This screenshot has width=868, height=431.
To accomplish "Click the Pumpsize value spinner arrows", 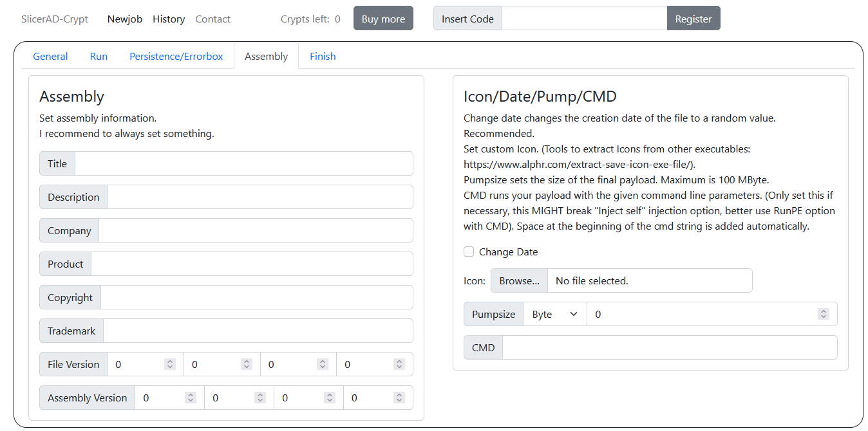I will pyautogui.click(x=823, y=314).
